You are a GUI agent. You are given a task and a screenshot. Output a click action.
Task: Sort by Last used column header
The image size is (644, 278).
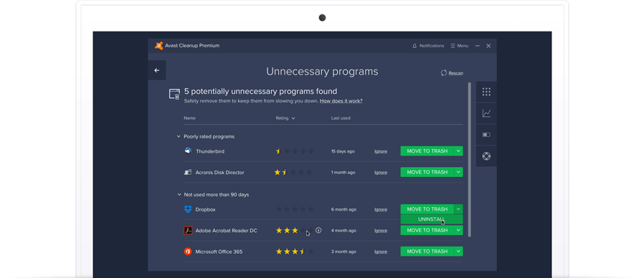tap(341, 118)
